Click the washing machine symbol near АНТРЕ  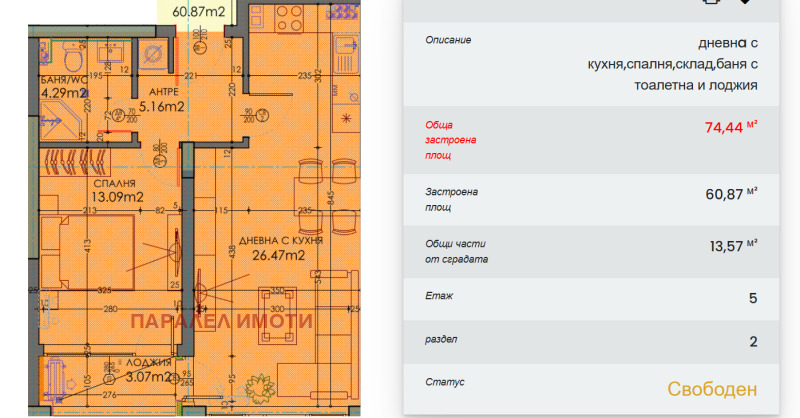pyautogui.click(x=153, y=55)
